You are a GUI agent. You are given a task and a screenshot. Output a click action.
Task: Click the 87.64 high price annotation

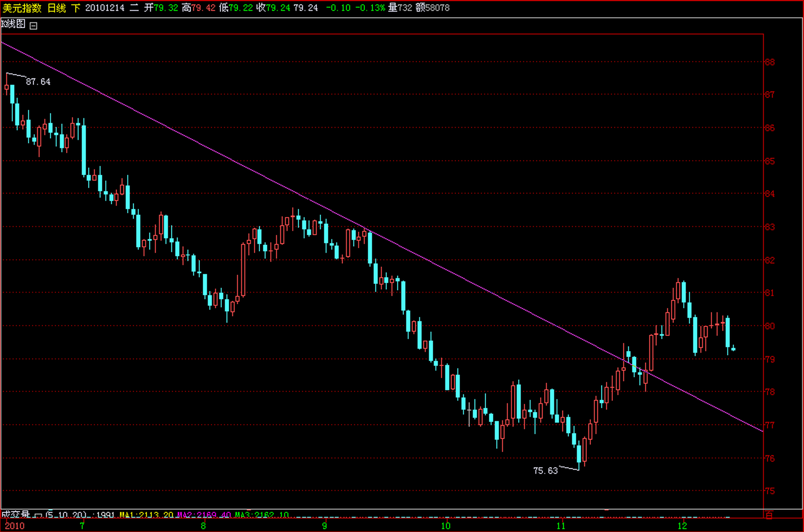(x=38, y=82)
